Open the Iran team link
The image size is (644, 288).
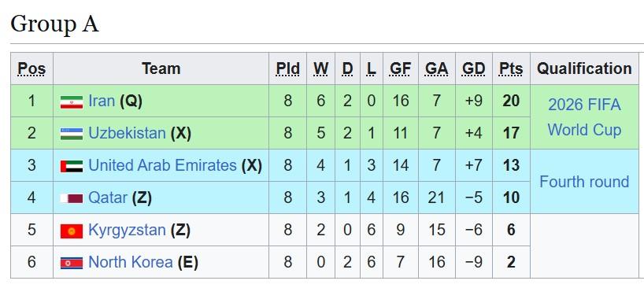click(102, 101)
